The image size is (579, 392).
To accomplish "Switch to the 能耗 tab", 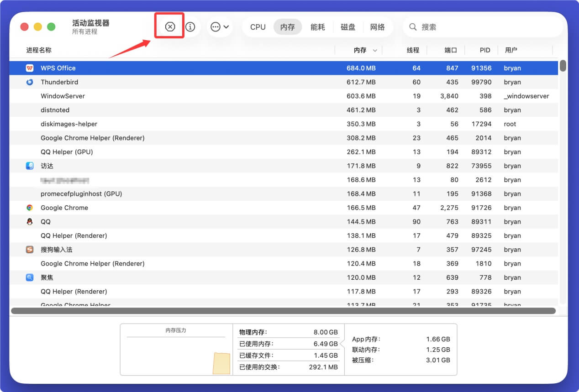I will [318, 27].
